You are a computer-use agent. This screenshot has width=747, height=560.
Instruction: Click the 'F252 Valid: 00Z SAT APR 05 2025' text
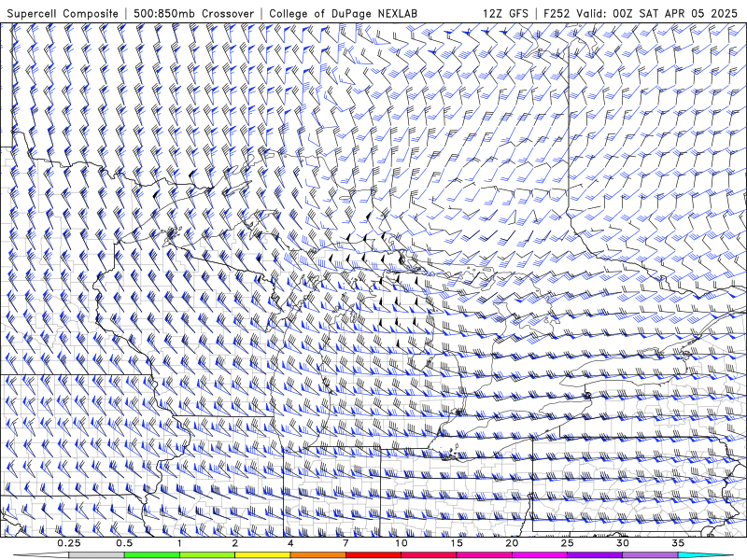[641, 13]
